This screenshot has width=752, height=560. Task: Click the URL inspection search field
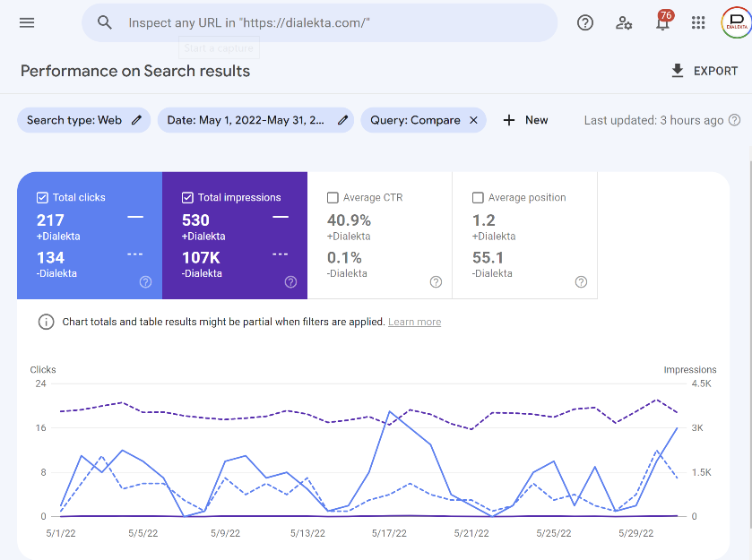pyautogui.click(x=332, y=22)
